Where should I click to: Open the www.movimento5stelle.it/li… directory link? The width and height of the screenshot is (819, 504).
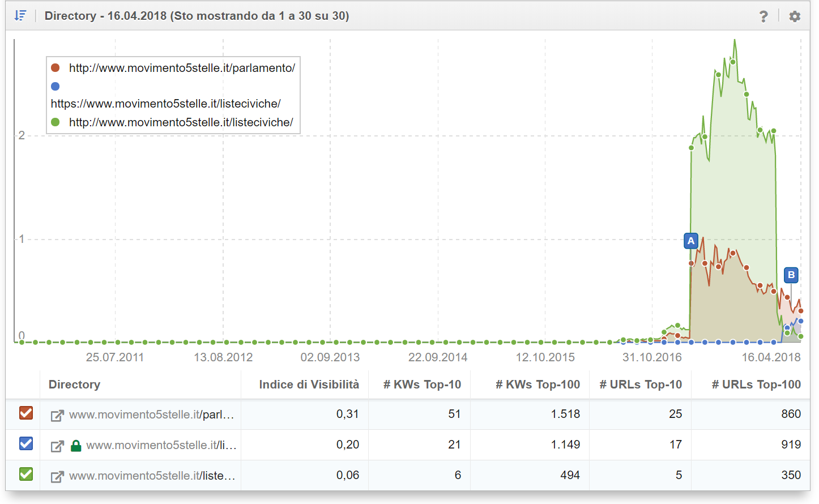coord(161,446)
